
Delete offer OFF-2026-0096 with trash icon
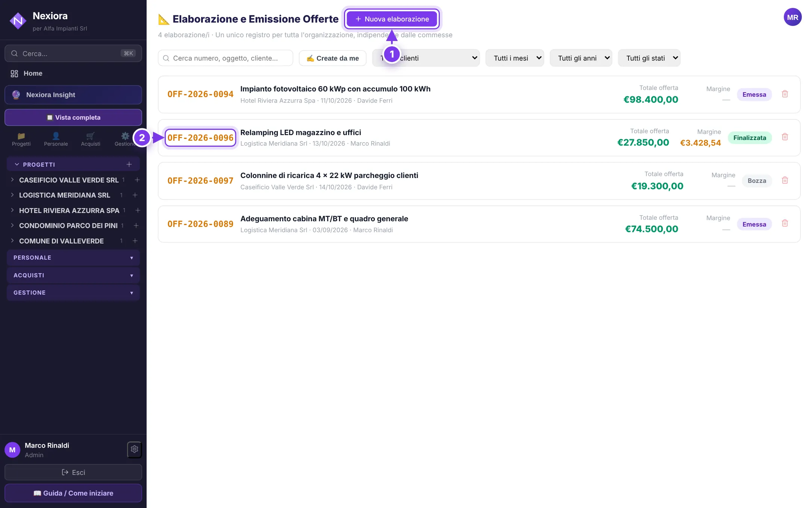coord(785,137)
